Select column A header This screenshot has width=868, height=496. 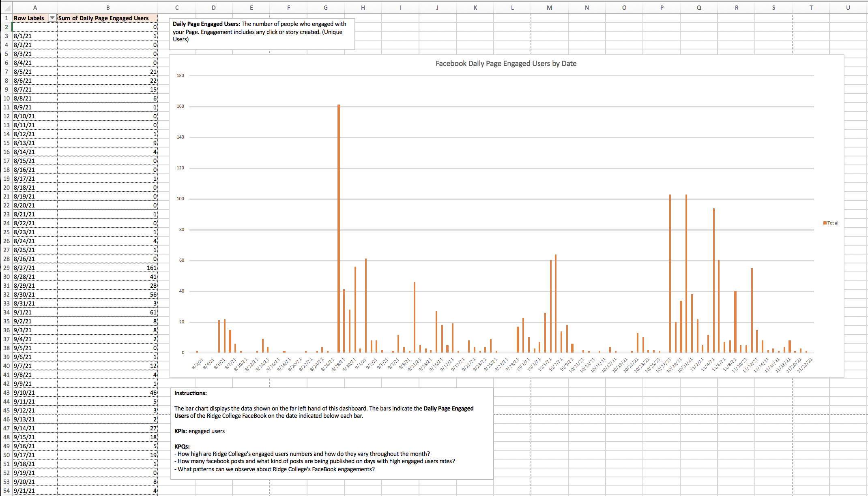35,7
